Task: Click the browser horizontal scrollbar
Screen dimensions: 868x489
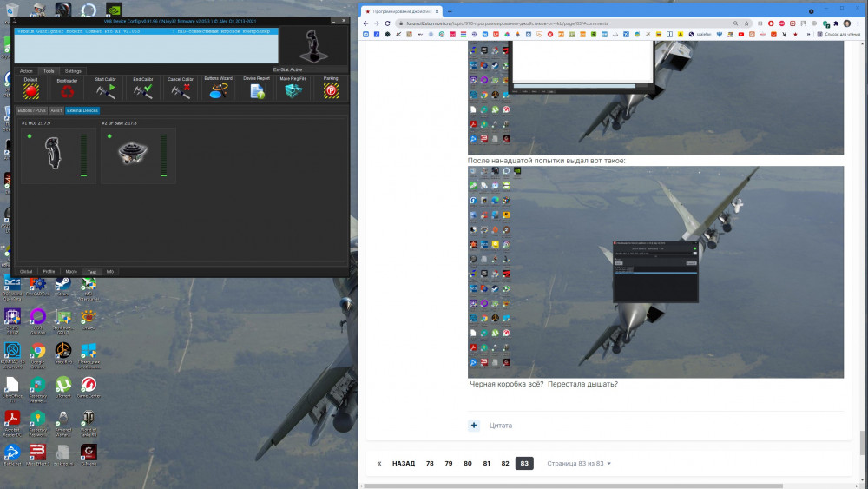Action: (x=573, y=486)
